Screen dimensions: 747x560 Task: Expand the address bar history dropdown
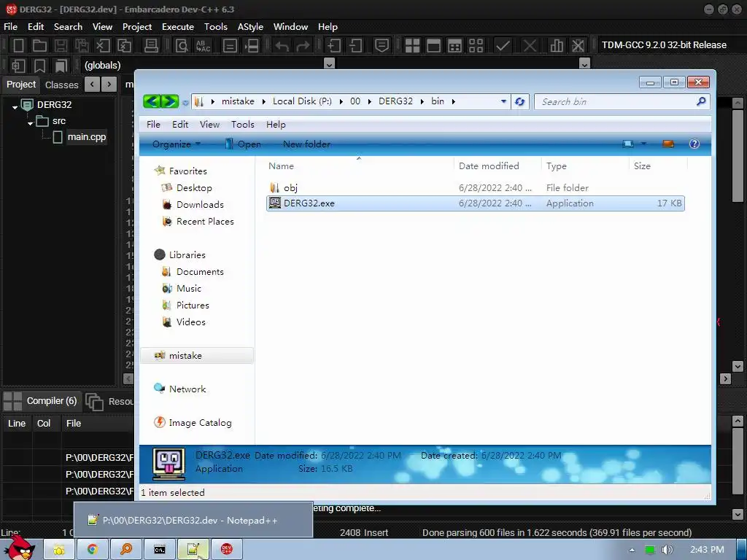pyautogui.click(x=503, y=101)
